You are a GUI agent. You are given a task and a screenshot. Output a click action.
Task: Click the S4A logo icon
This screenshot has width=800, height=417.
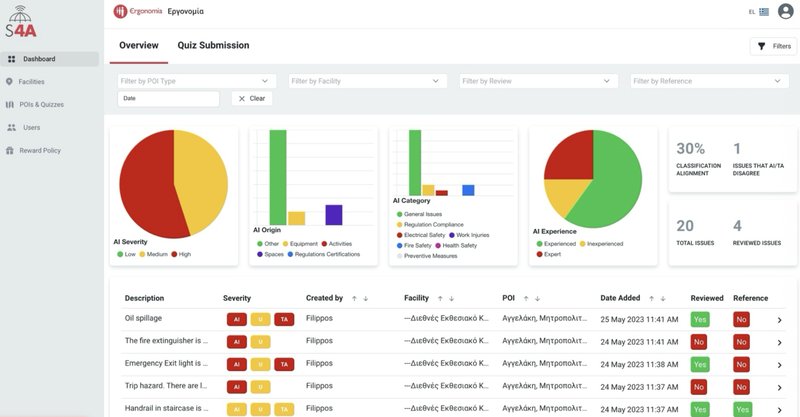(x=21, y=22)
